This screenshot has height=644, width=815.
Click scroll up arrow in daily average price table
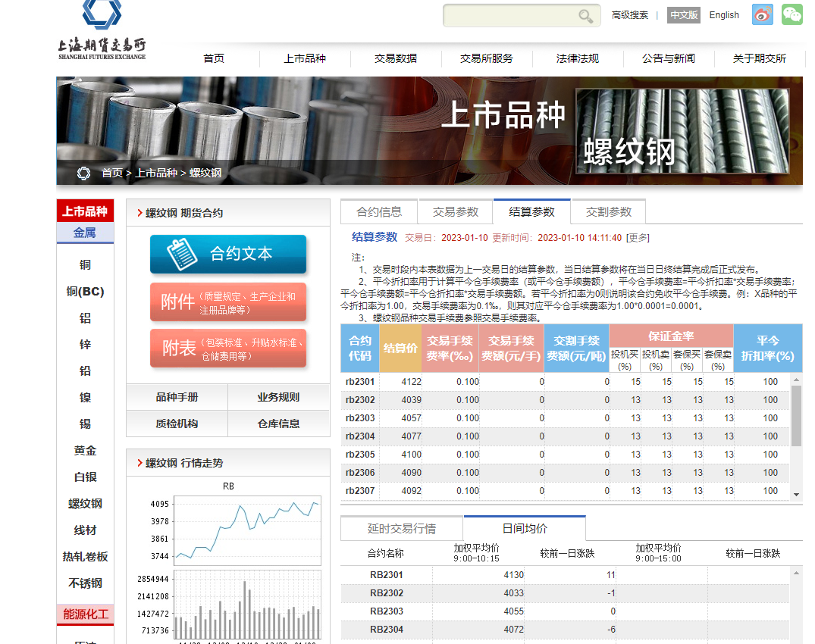[796, 573]
